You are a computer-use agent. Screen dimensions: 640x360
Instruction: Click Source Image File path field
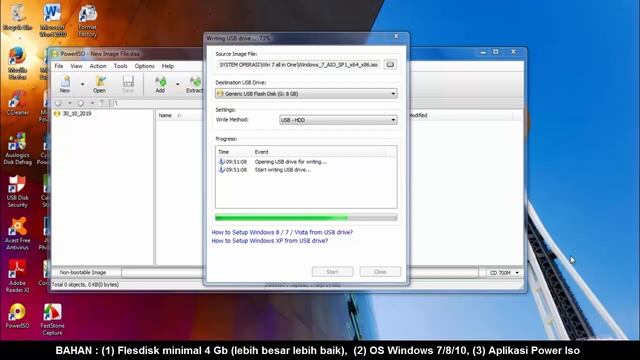tap(299, 64)
